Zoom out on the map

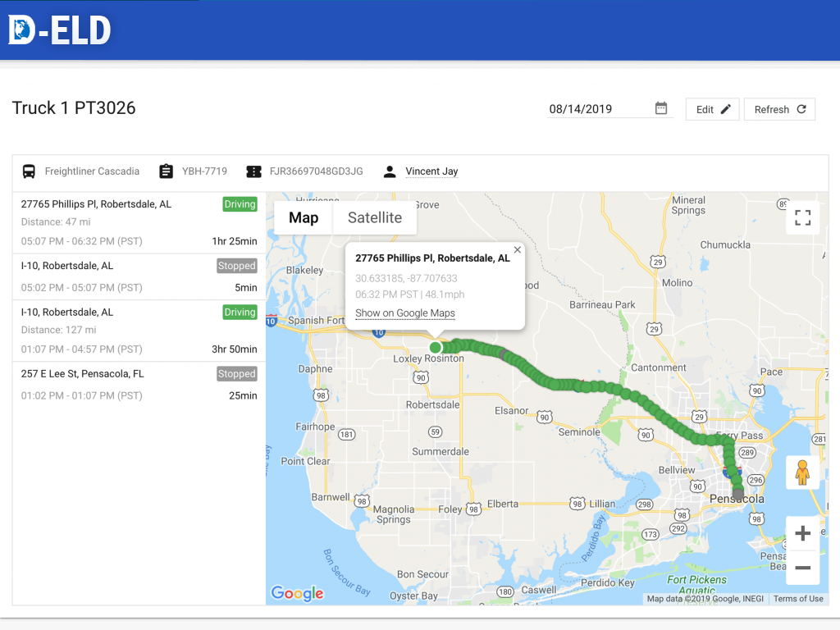[802, 568]
